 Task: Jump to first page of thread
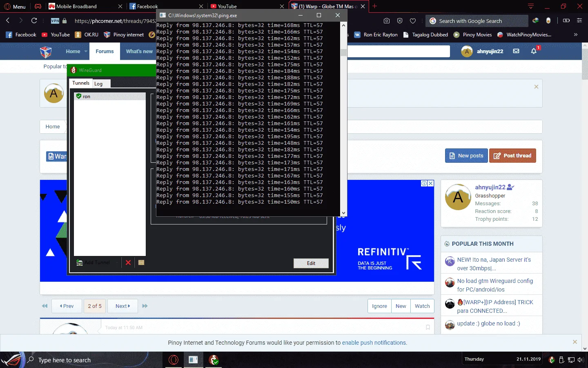pos(45,306)
